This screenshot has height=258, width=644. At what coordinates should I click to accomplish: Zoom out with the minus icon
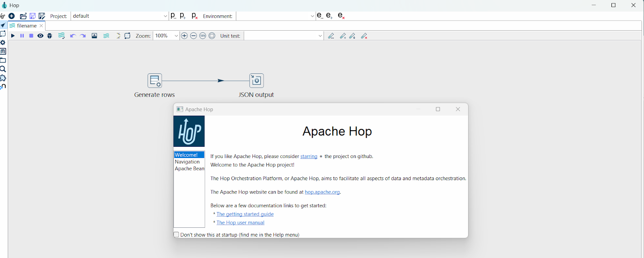click(x=194, y=36)
